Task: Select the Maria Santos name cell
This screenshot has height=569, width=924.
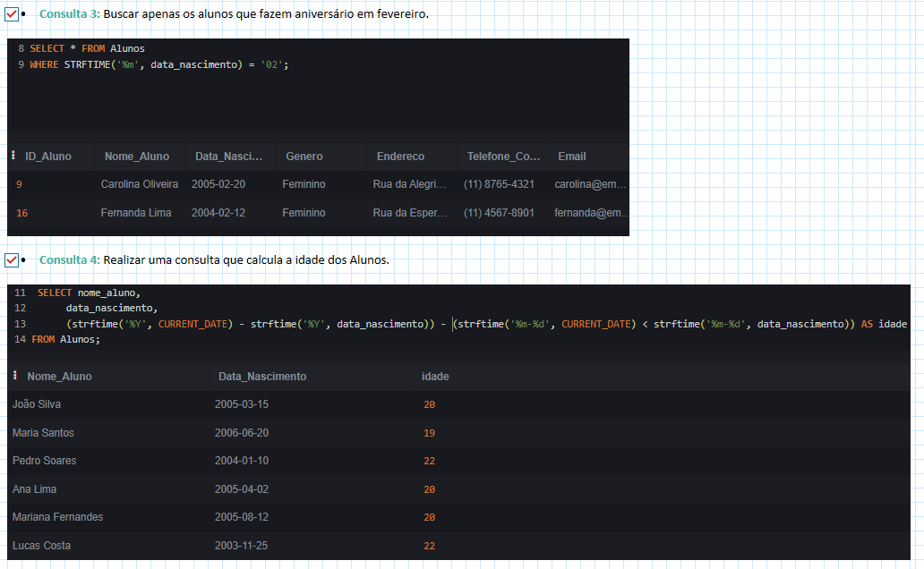Action: 43,433
